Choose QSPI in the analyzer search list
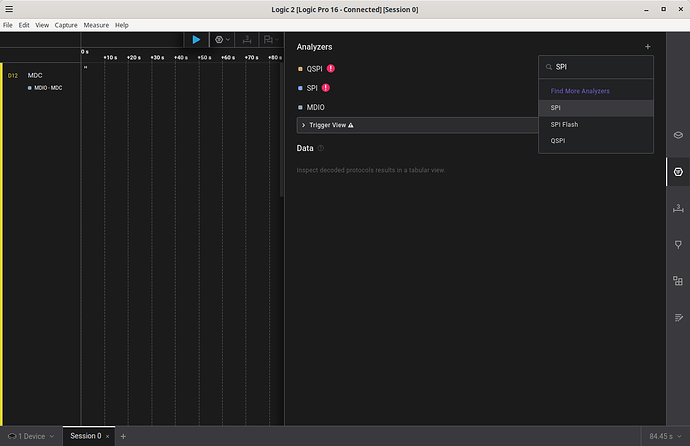Viewport: 690px width, 446px height. (x=558, y=141)
